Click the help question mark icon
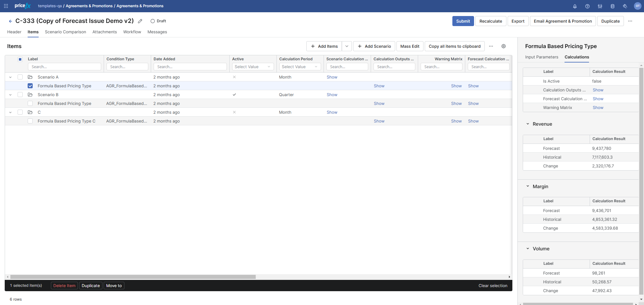This screenshot has height=305, width=644. 587,6
